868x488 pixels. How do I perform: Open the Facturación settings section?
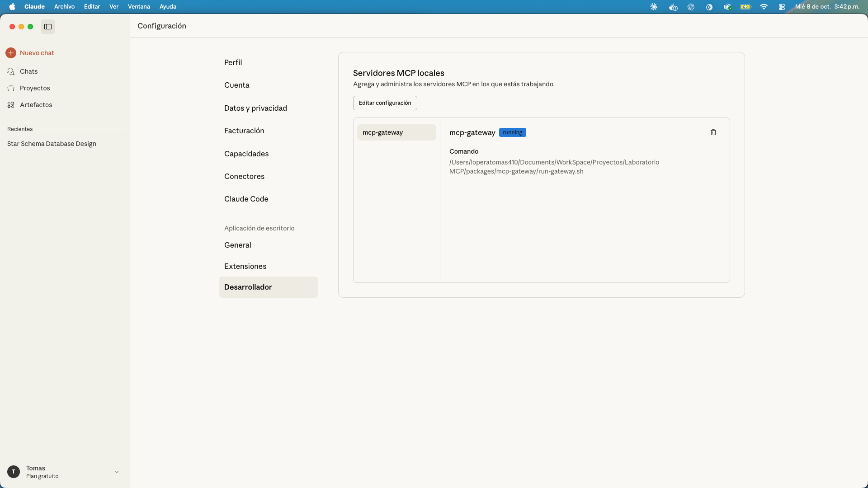pos(269,131)
